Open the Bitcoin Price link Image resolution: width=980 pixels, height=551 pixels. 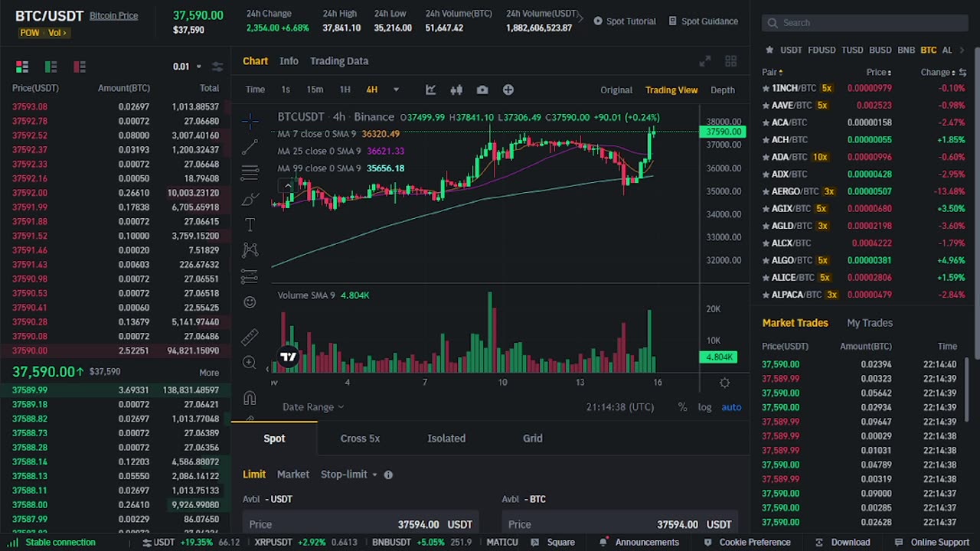[x=113, y=15]
